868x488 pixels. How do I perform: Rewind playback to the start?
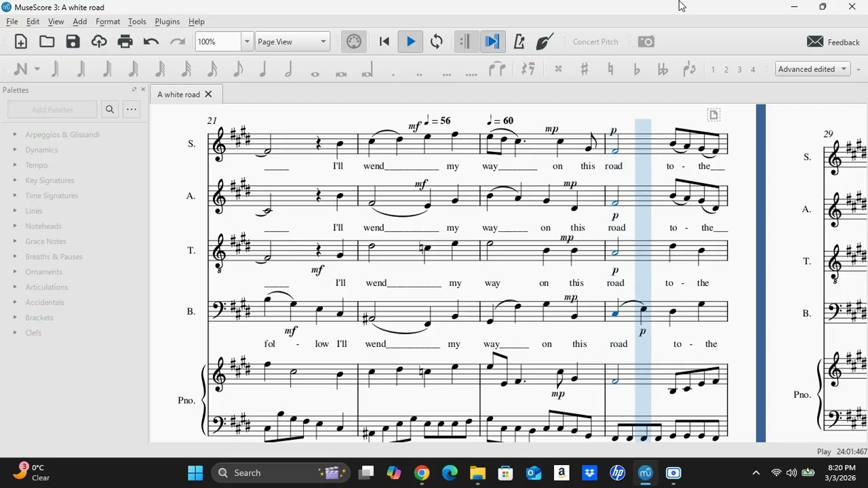click(x=384, y=42)
